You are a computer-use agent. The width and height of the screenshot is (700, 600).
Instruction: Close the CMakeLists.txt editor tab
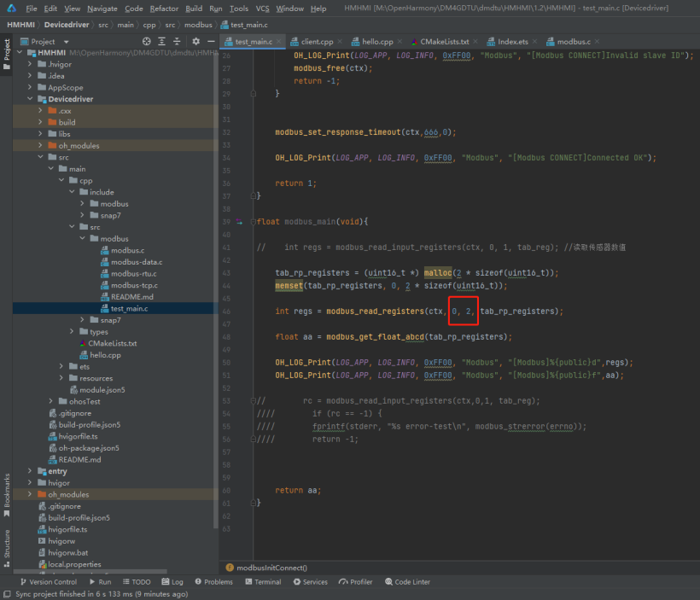pyautogui.click(x=475, y=42)
